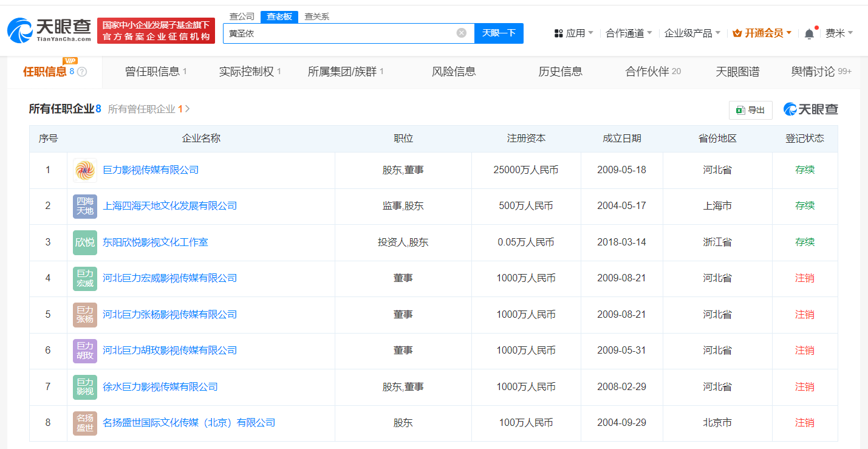Image resolution: width=868 pixels, height=449 pixels.
Task: Open the 费米 user account dropdown
Action: 839,33
